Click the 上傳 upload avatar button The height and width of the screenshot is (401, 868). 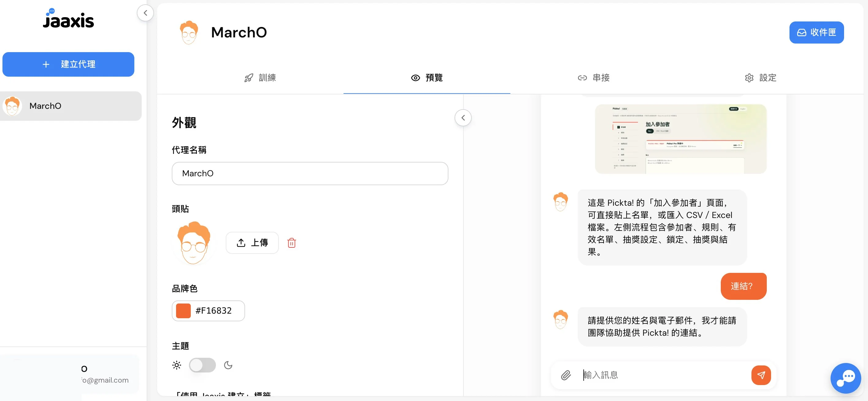(252, 243)
